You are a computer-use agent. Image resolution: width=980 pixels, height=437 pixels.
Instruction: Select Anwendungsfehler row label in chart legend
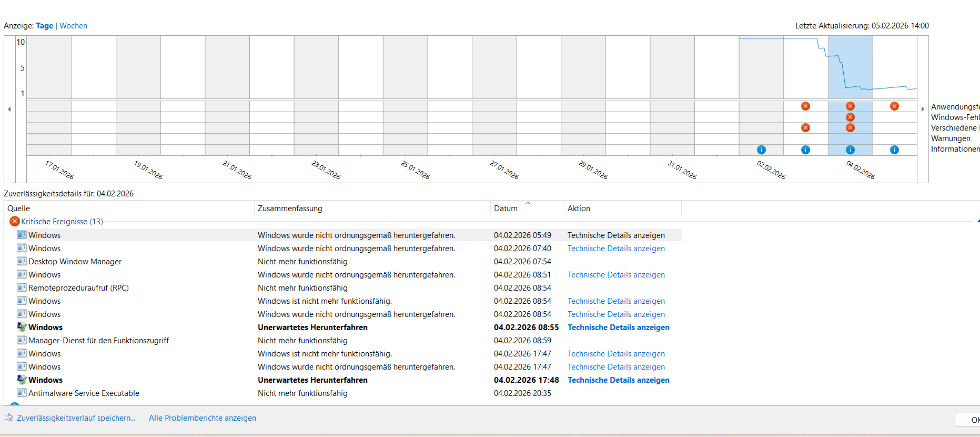pyautogui.click(x=955, y=107)
